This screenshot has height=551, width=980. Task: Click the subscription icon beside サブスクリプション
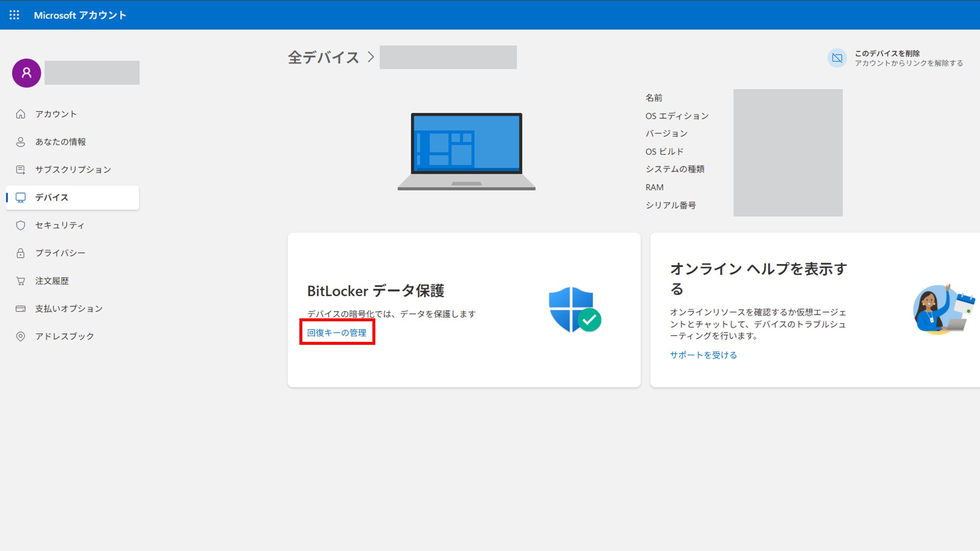point(21,170)
